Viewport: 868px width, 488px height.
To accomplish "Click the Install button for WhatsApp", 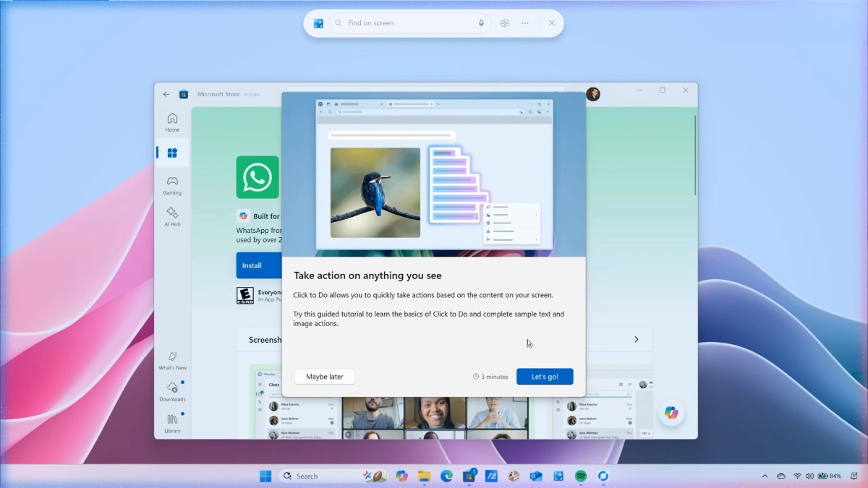I will click(259, 265).
